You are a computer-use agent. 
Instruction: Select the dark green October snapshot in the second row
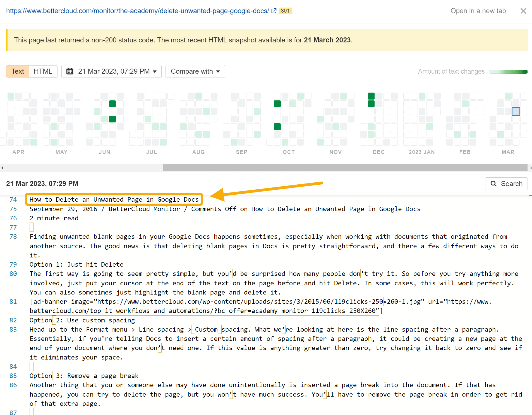click(x=277, y=104)
